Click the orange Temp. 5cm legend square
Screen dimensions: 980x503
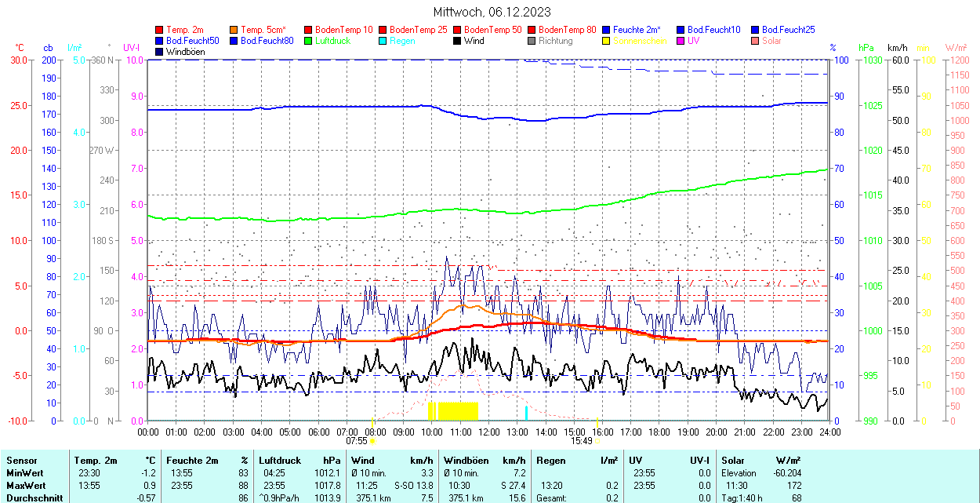(x=235, y=30)
